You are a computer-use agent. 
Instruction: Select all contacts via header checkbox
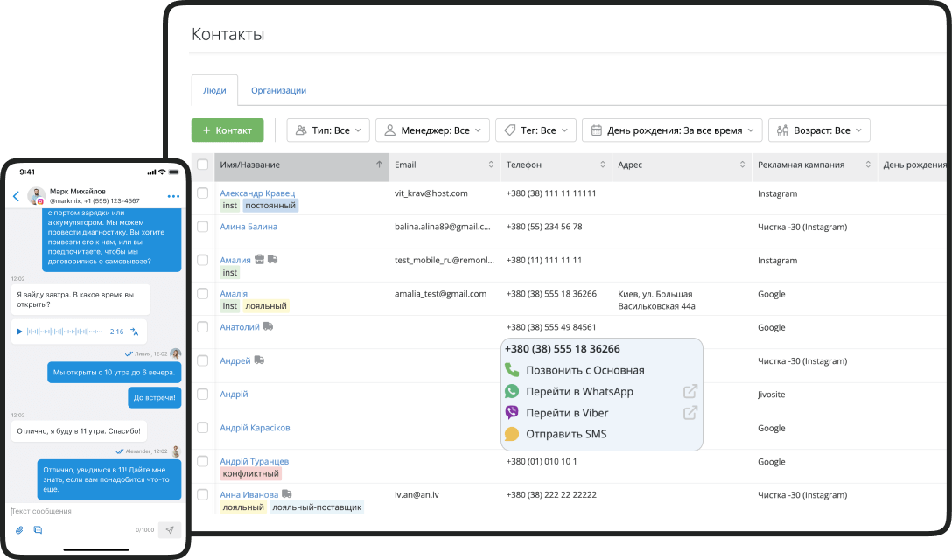(x=203, y=164)
